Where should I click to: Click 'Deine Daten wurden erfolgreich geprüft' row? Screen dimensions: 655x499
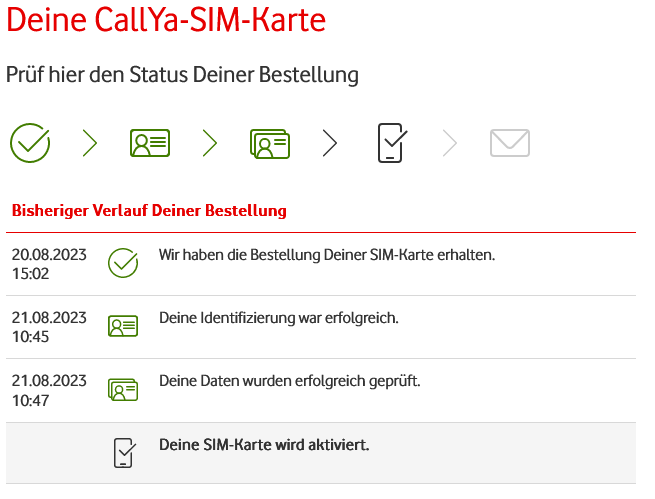tap(321, 390)
